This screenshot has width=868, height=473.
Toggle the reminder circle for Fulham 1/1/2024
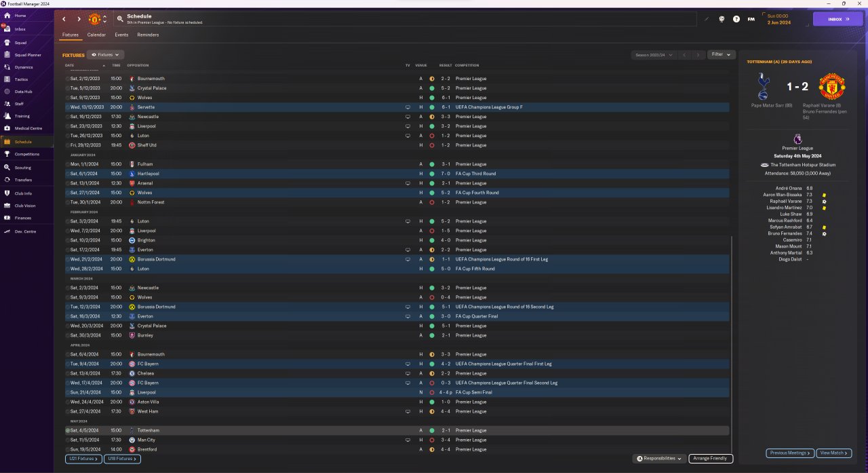pyautogui.click(x=68, y=164)
